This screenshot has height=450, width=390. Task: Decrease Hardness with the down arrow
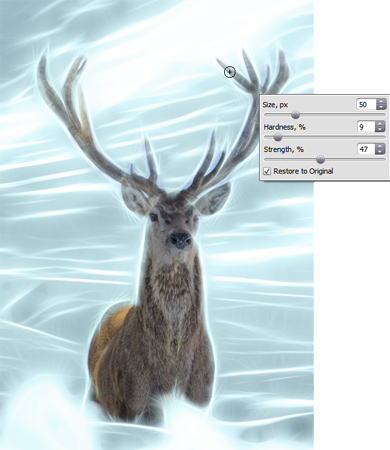click(x=380, y=130)
